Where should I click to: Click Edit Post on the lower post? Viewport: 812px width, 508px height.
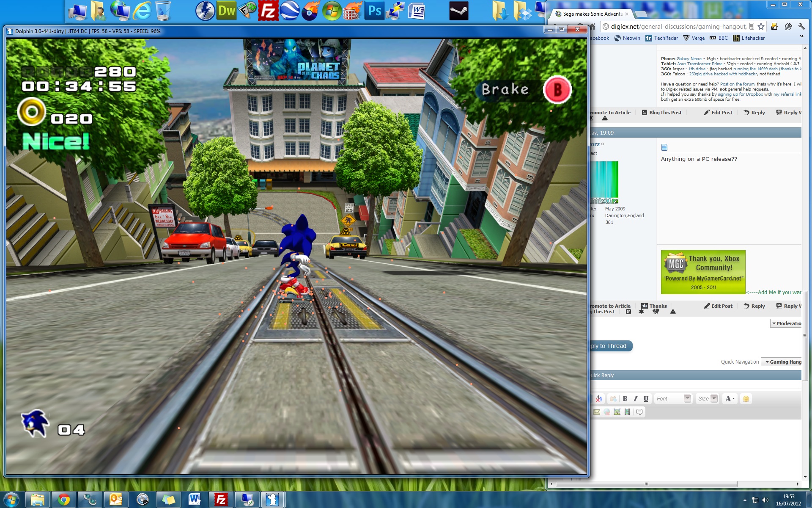[x=718, y=306]
